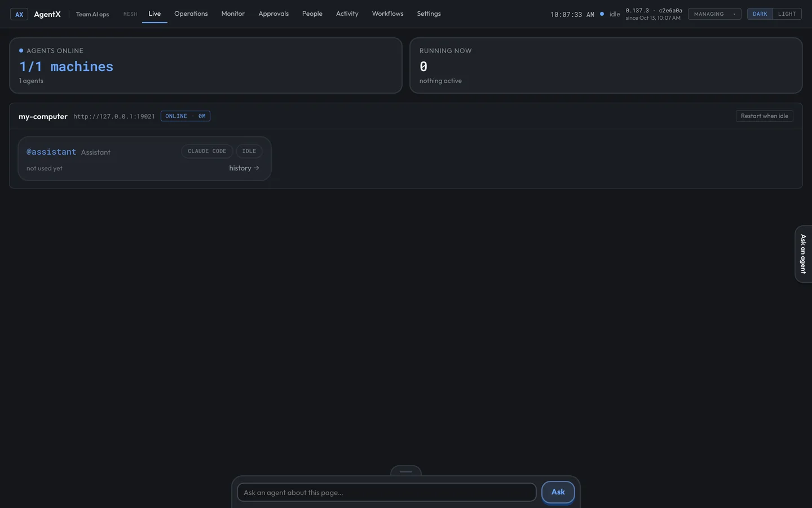Open the Managing dropdown

coord(714,14)
